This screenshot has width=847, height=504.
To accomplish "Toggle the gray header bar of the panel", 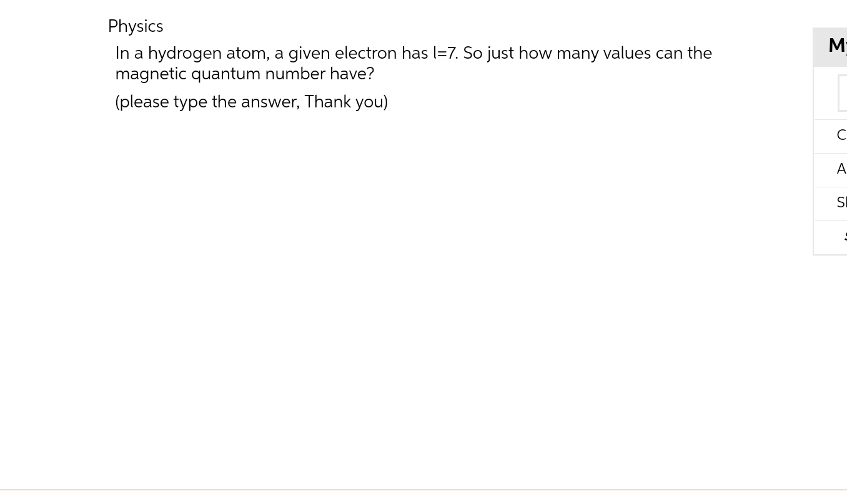I will (x=837, y=47).
